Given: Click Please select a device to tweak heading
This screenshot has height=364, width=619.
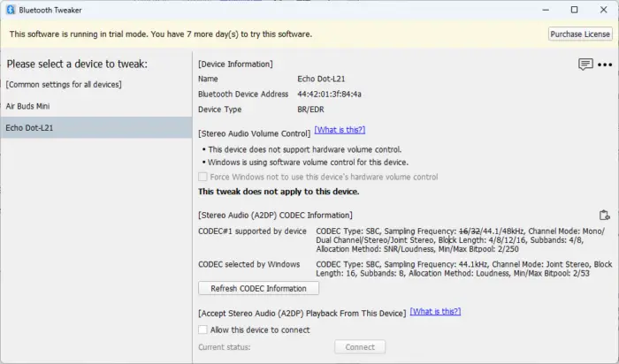Looking at the screenshot, I should coord(77,64).
